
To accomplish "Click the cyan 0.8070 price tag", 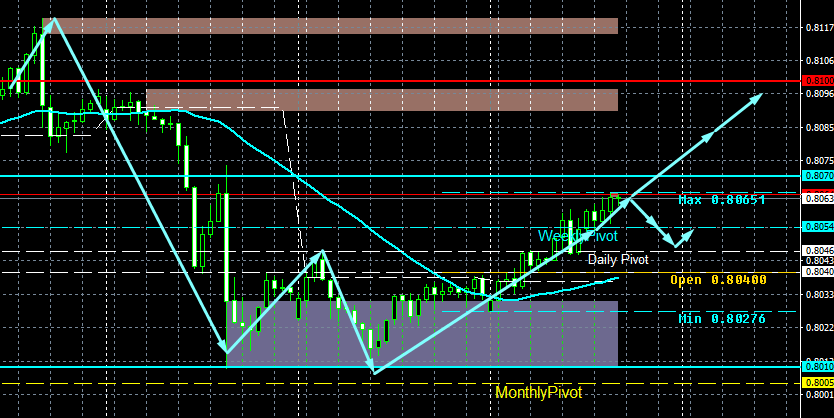I will click(818, 175).
